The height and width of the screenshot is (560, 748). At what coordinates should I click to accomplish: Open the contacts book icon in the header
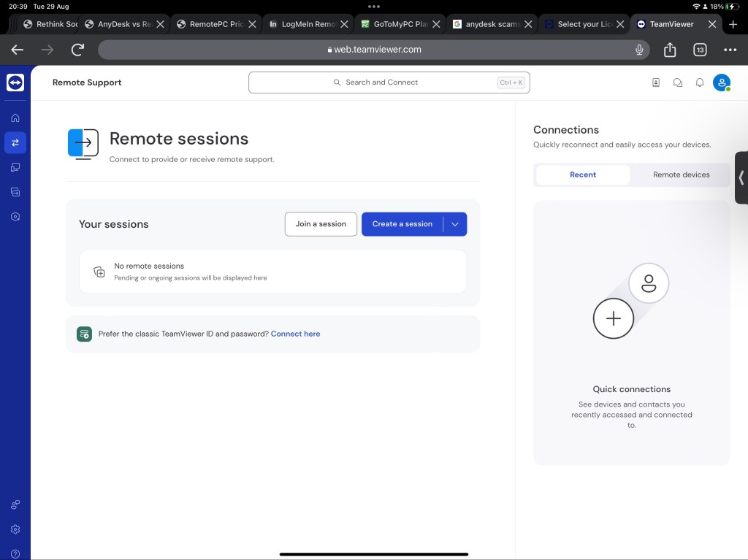click(656, 83)
